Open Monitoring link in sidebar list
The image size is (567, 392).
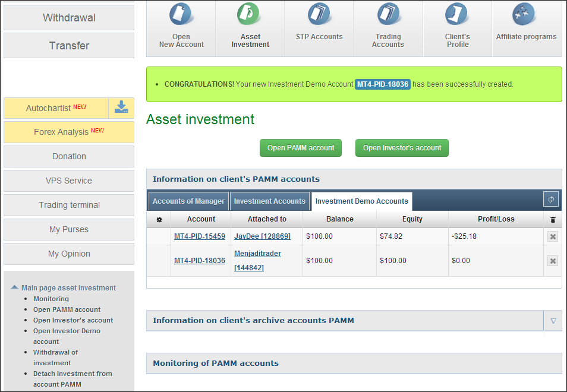tap(51, 299)
